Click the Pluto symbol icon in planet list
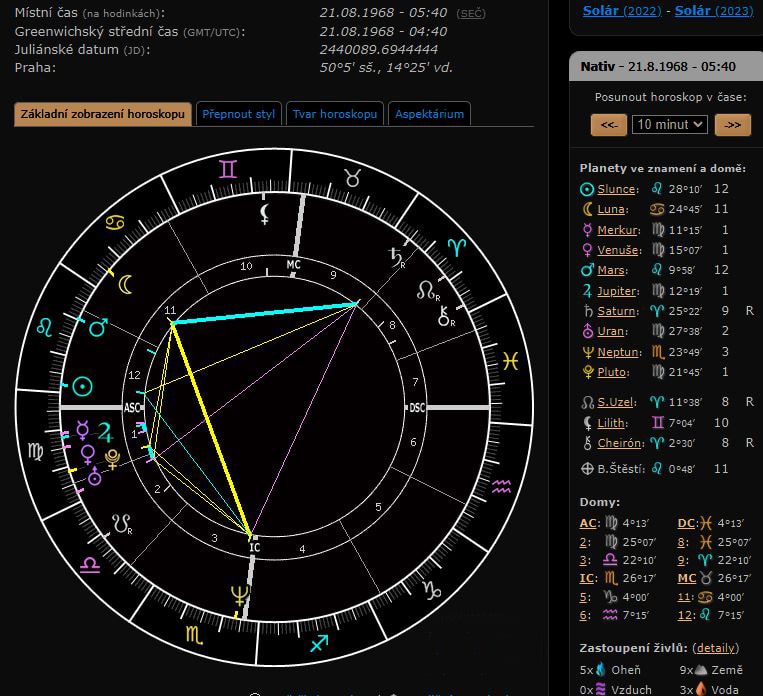 [x=588, y=372]
